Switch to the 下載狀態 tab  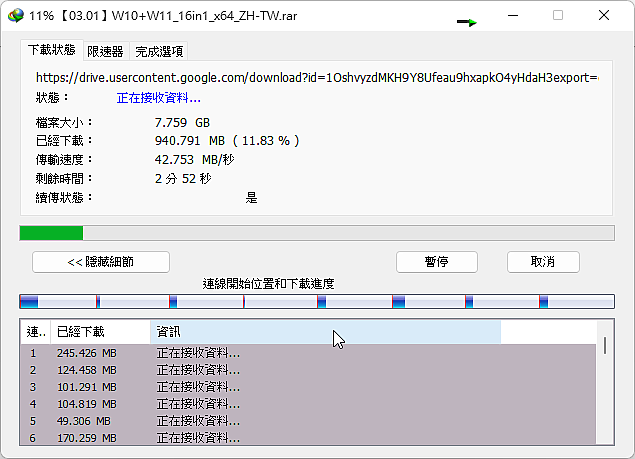click(x=52, y=50)
